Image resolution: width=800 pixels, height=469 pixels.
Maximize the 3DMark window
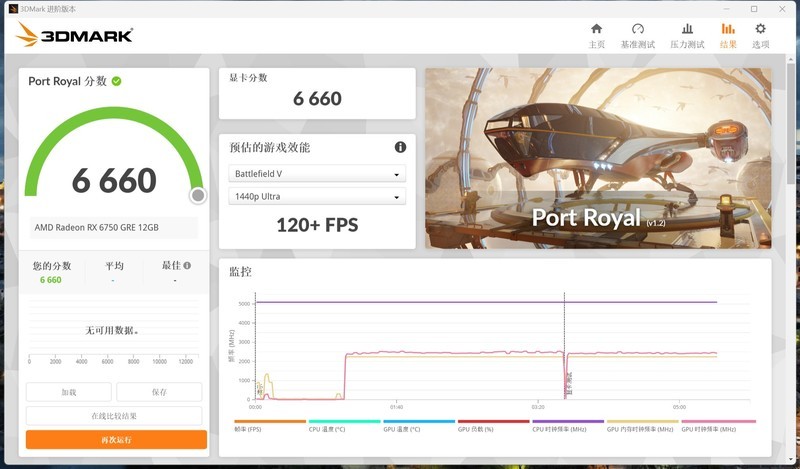[x=754, y=9]
